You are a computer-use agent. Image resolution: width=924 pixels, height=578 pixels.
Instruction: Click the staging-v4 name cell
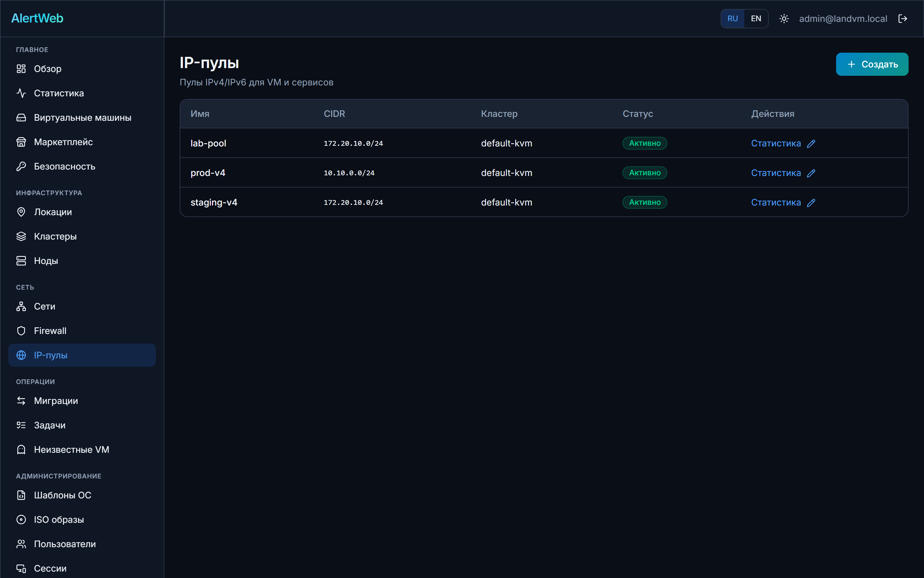tap(214, 202)
